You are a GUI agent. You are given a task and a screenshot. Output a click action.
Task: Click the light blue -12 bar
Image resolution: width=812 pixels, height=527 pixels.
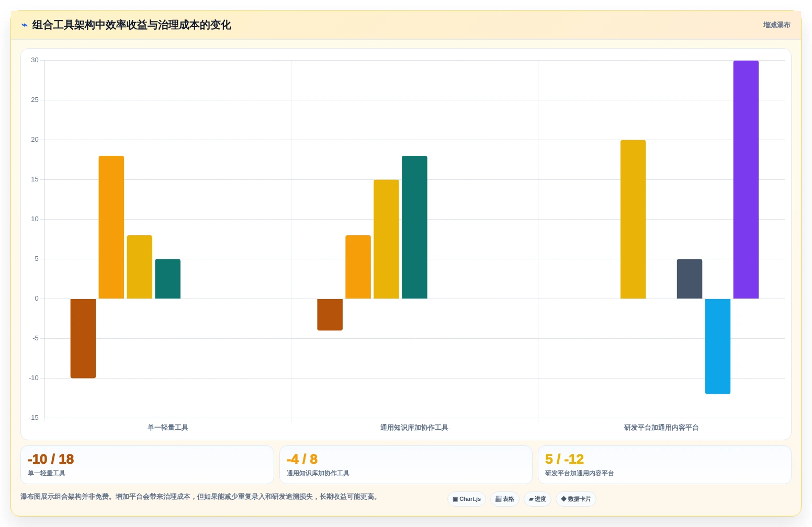click(x=718, y=346)
